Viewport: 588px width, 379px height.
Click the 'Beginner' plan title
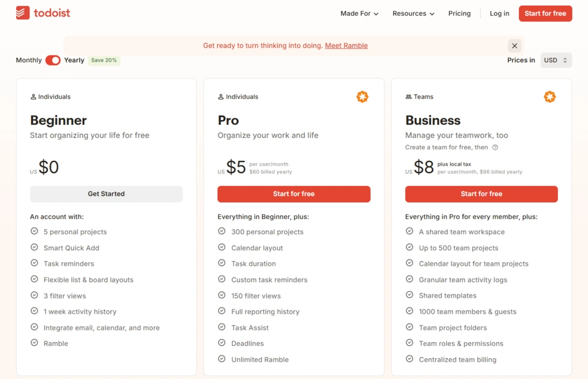pos(58,121)
